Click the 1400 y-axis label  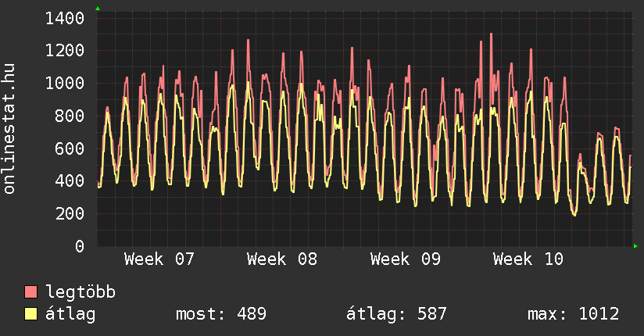click(x=65, y=18)
